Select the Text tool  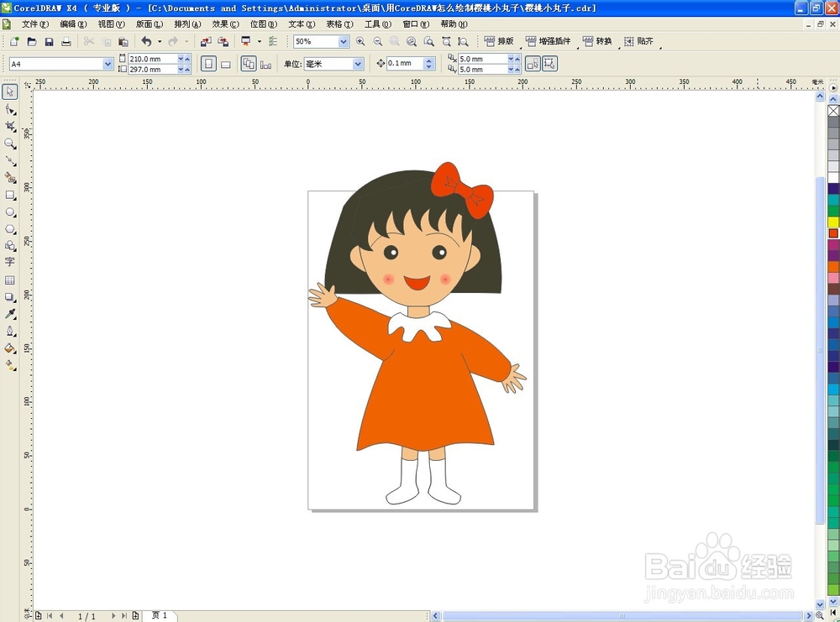click(9, 262)
